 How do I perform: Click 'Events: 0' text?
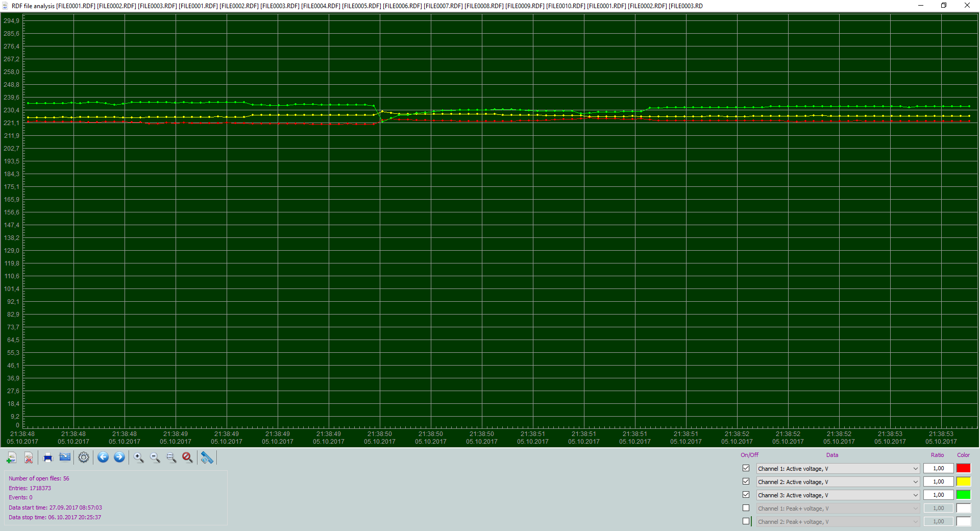click(x=20, y=497)
